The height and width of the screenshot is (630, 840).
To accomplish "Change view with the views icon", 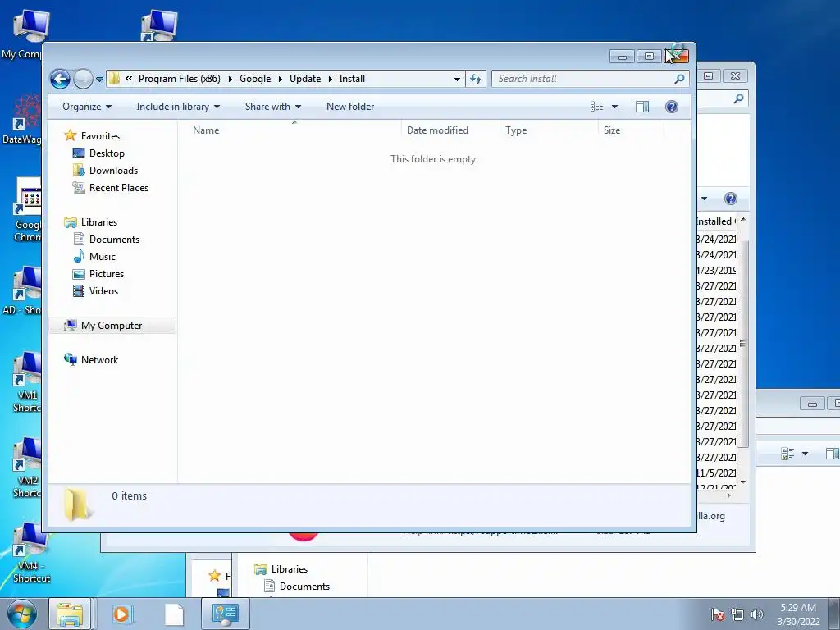I will coord(597,107).
